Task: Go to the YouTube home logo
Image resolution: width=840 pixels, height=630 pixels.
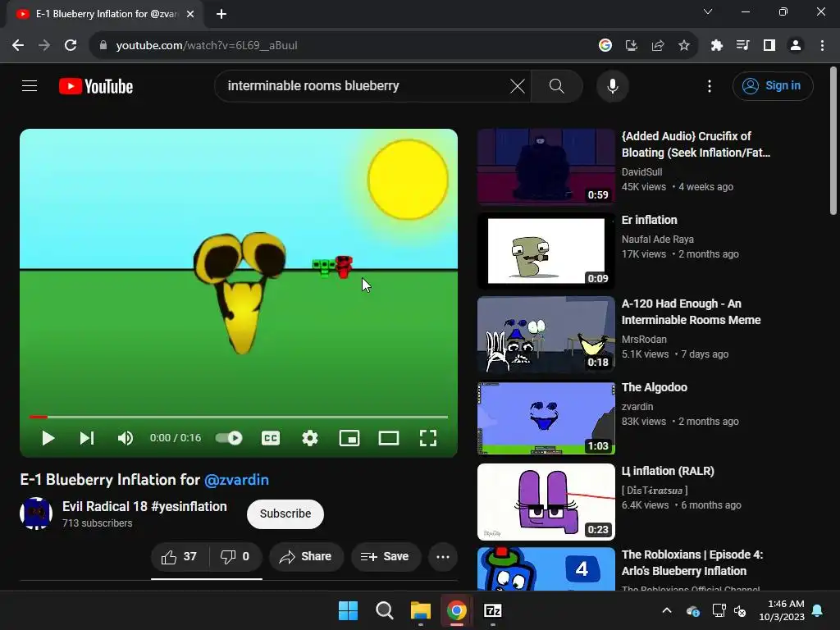Action: [x=96, y=86]
